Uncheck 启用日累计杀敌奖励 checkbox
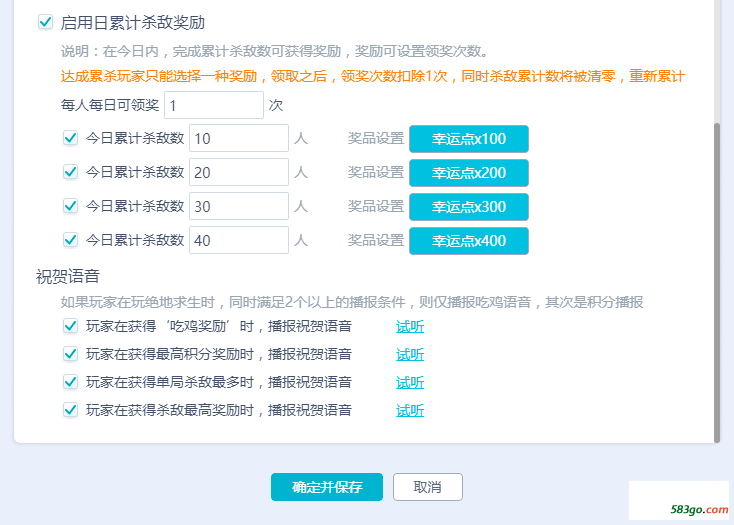The height and width of the screenshot is (525, 734). pyautogui.click(x=45, y=22)
